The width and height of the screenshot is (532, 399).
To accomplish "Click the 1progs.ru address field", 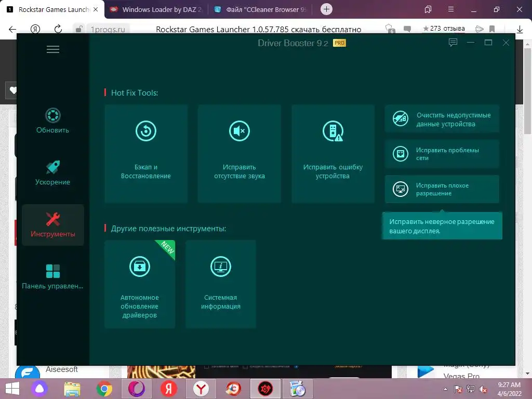I will [108, 30].
